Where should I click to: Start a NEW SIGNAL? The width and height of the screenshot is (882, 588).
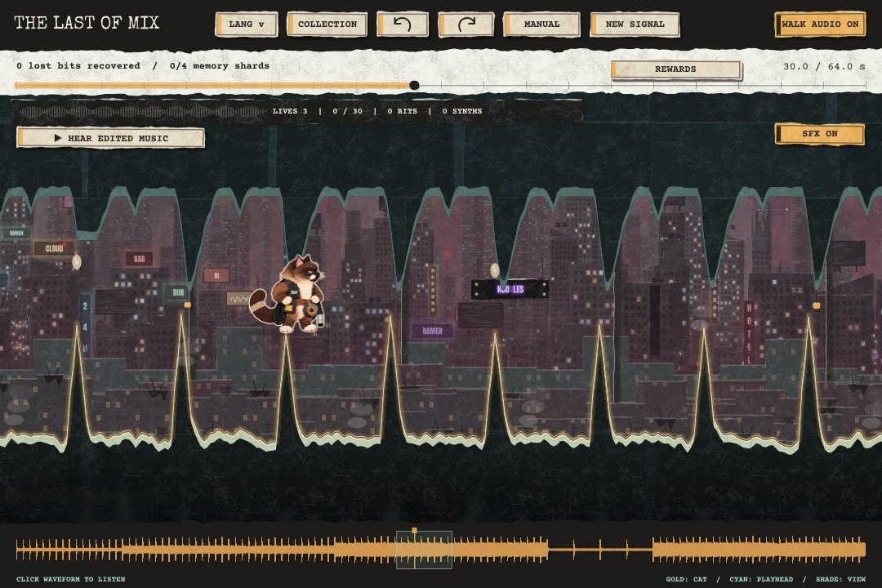click(x=635, y=24)
